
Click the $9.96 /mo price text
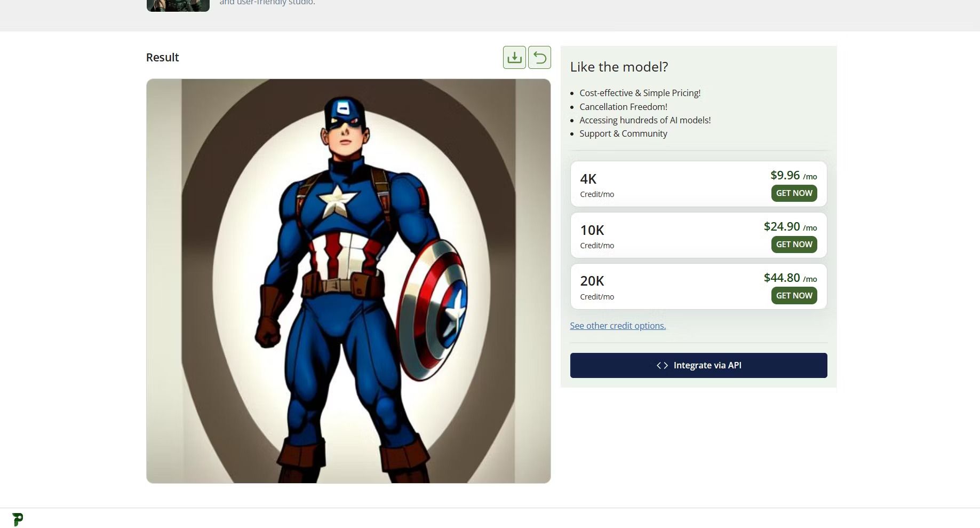coord(793,176)
